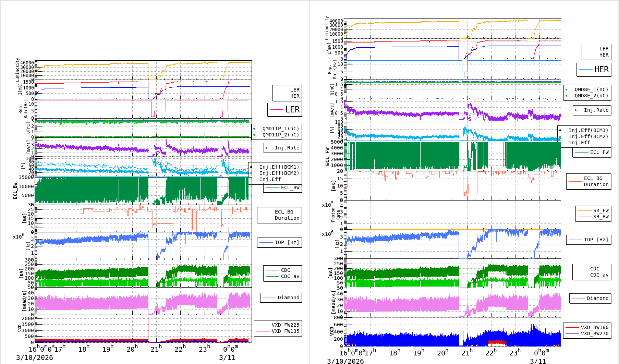Select QMD11P_1(nC) legend entry

tap(277, 129)
